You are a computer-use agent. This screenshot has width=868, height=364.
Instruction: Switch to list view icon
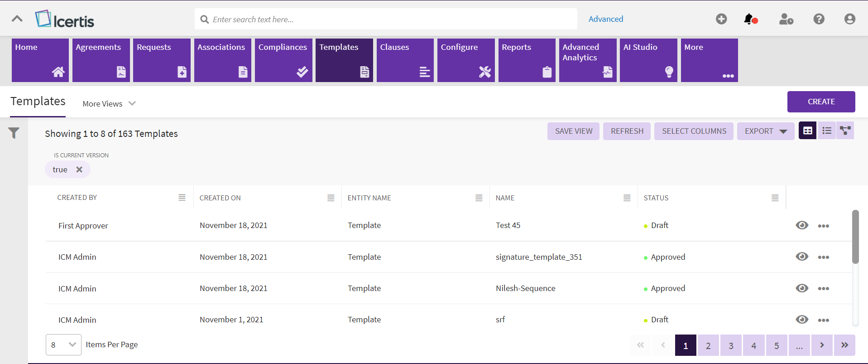click(x=827, y=131)
